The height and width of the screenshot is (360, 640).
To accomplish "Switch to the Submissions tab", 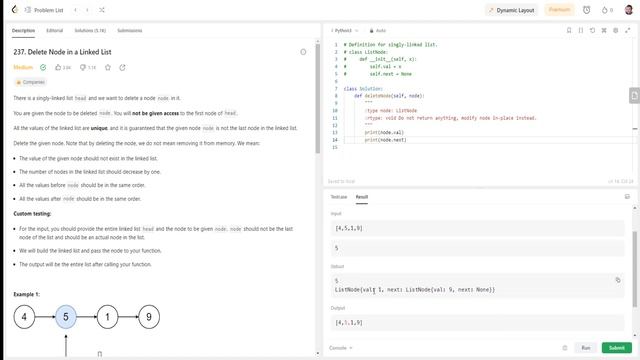I will coord(129,31).
